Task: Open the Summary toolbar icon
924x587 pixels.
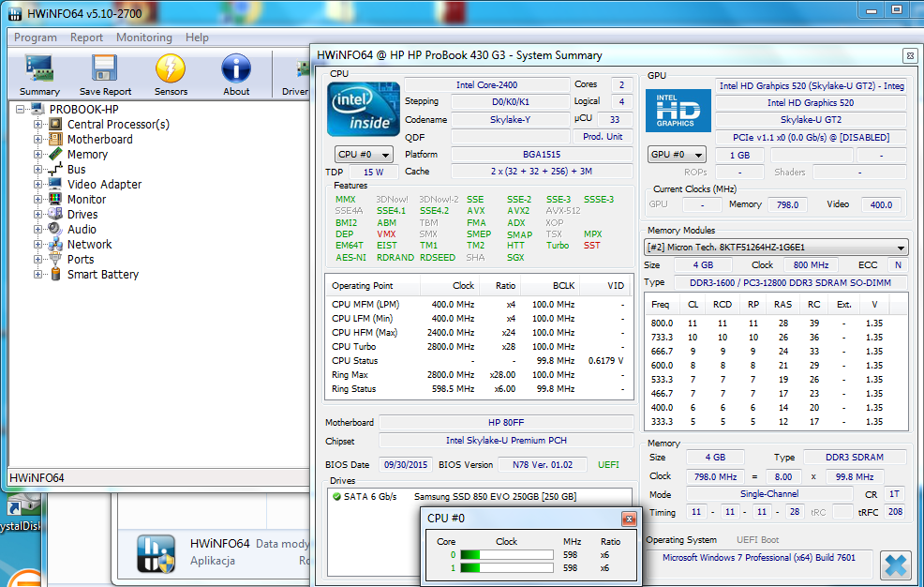Action: click(39, 68)
